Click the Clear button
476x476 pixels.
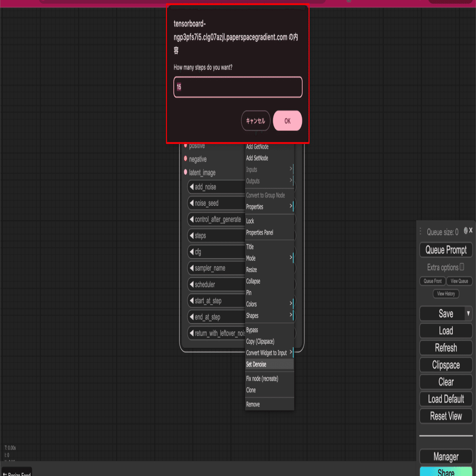[x=446, y=382]
